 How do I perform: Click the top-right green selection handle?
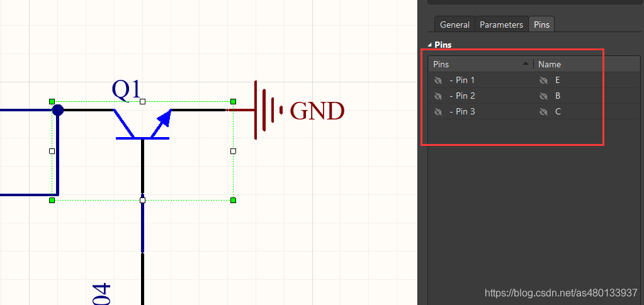click(233, 101)
